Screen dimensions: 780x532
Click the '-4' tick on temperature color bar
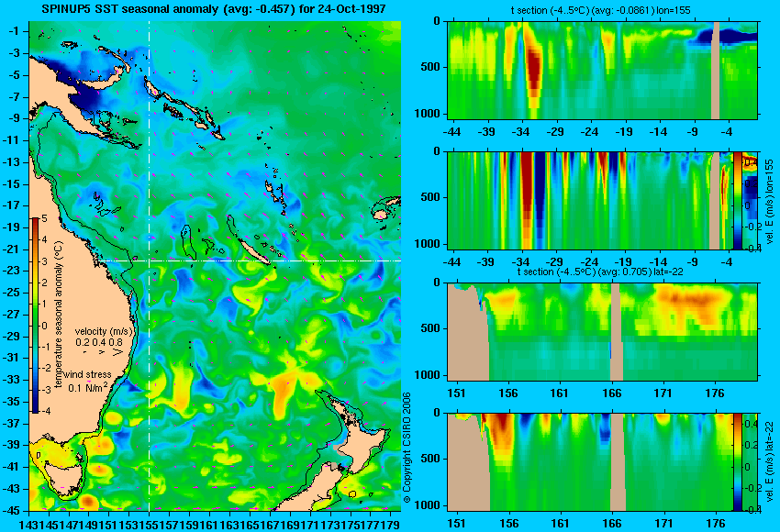[44, 411]
